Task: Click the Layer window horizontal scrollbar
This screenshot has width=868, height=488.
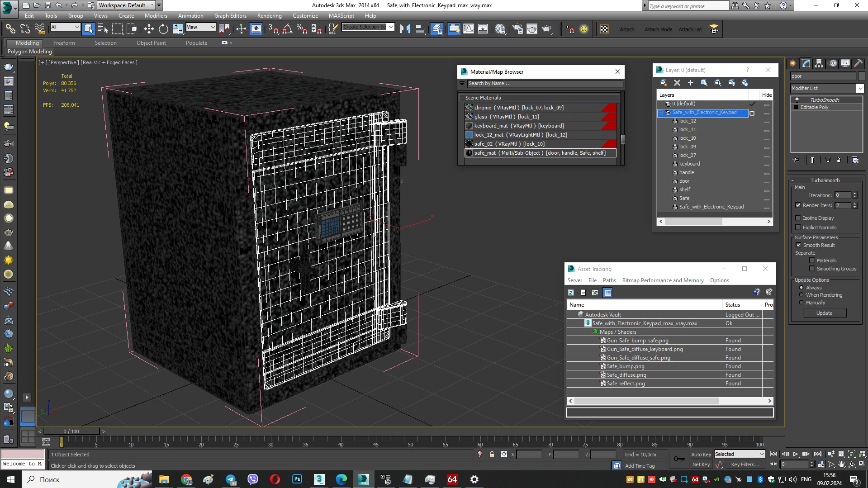Action: (x=693, y=222)
